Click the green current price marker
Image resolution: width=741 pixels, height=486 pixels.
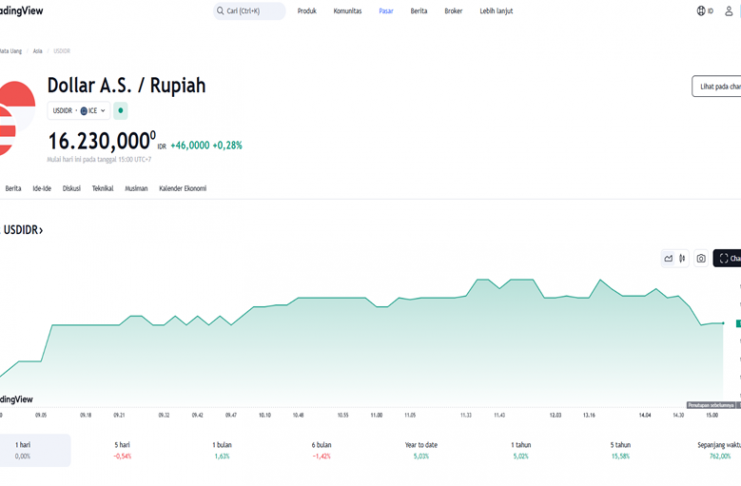pyautogui.click(x=737, y=323)
